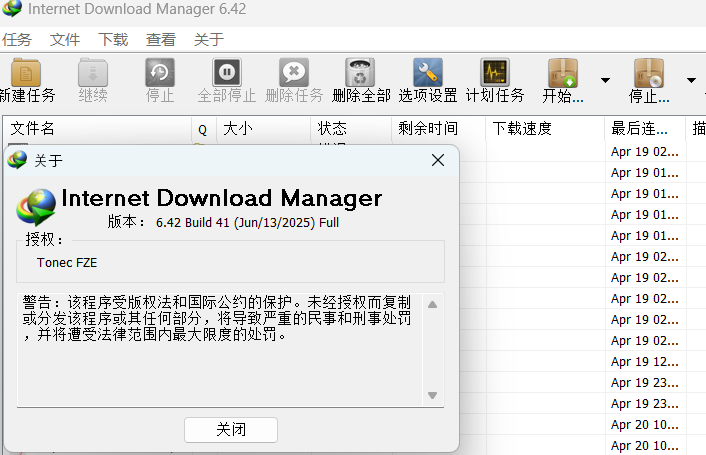Click the warning text in the about dialog
706x455 pixels.
217,318
